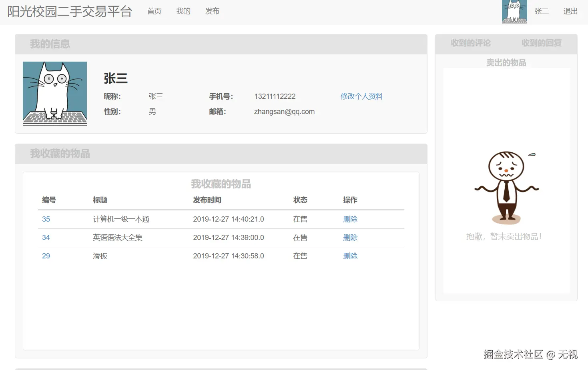Click the email zhangsan@qq.com
The image size is (588, 370).
pos(284,112)
